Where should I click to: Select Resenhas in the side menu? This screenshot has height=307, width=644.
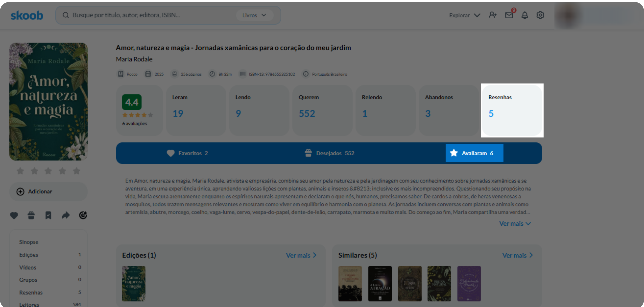[50, 292]
